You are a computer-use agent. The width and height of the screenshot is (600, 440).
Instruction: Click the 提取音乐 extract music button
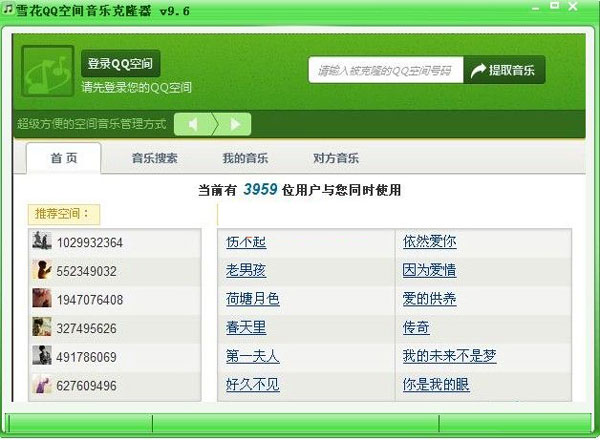(504, 70)
